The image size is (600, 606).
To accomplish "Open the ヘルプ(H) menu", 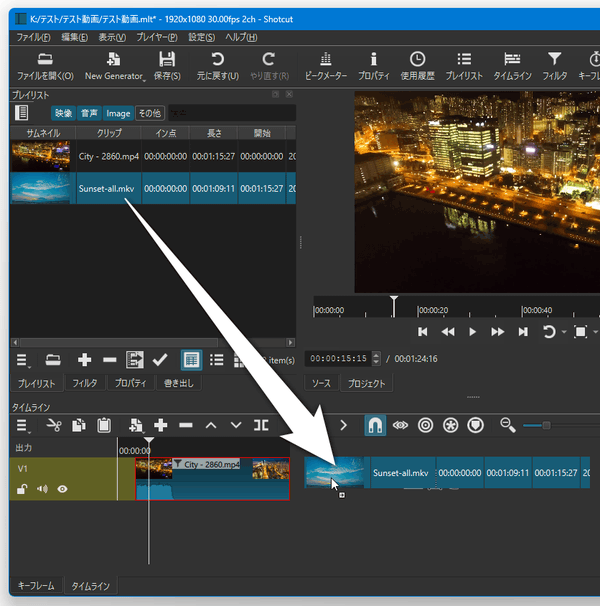I will pyautogui.click(x=241, y=37).
